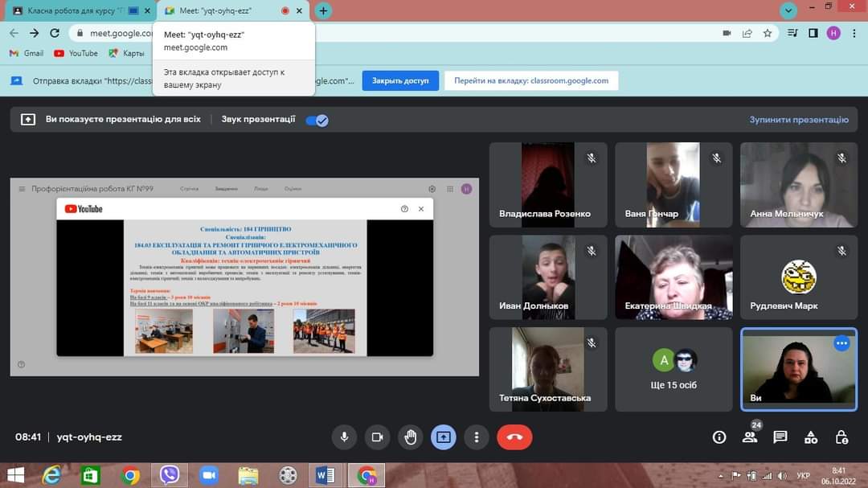Click the Закрыть доступ button
Viewport: 868px width, 488px height.
coord(400,80)
